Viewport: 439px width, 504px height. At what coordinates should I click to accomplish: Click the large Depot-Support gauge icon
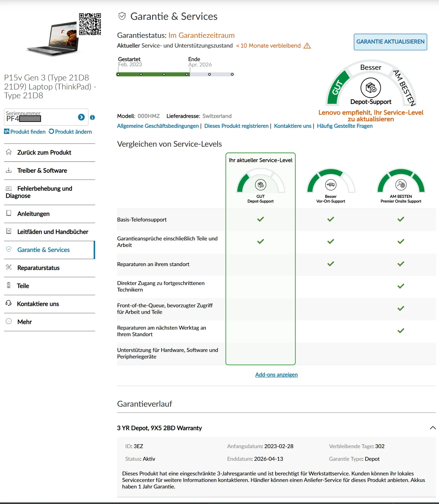371,88
